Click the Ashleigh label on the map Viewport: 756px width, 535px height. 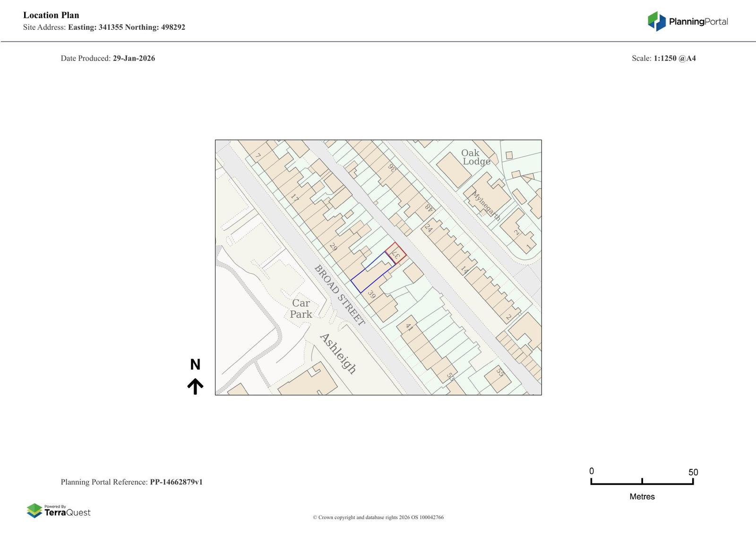point(338,354)
